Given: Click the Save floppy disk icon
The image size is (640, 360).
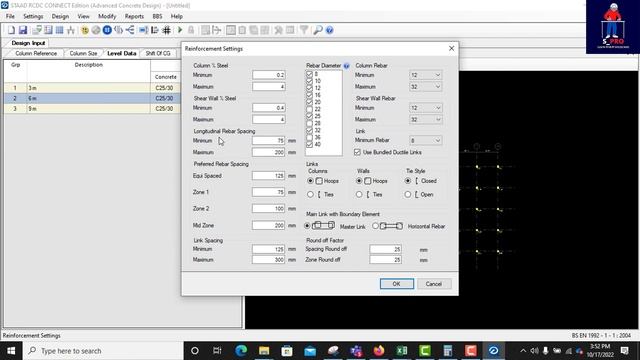Looking at the screenshot, I should tap(23, 30).
